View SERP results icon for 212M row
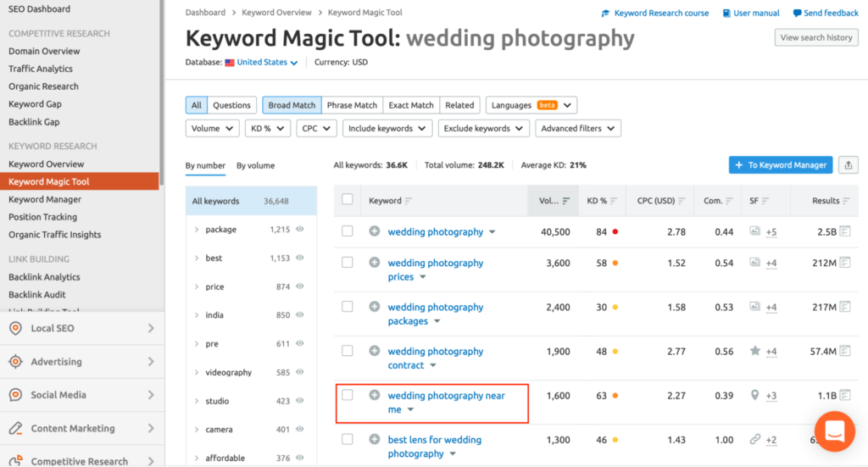The height and width of the screenshot is (467, 868). tap(845, 262)
